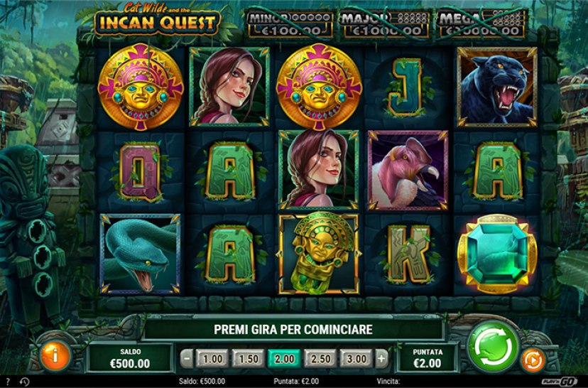The image size is (588, 388).
Task: Click the selected 2.00 bet value
Action: [284, 359]
